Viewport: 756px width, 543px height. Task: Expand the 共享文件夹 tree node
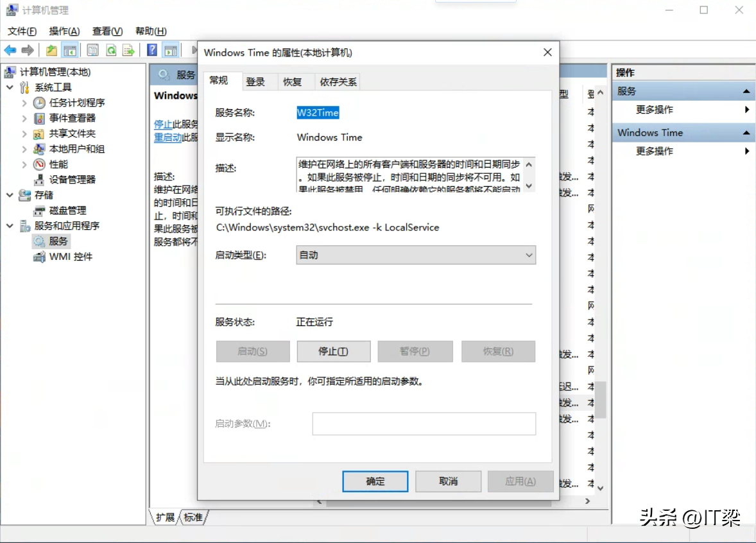coord(24,134)
